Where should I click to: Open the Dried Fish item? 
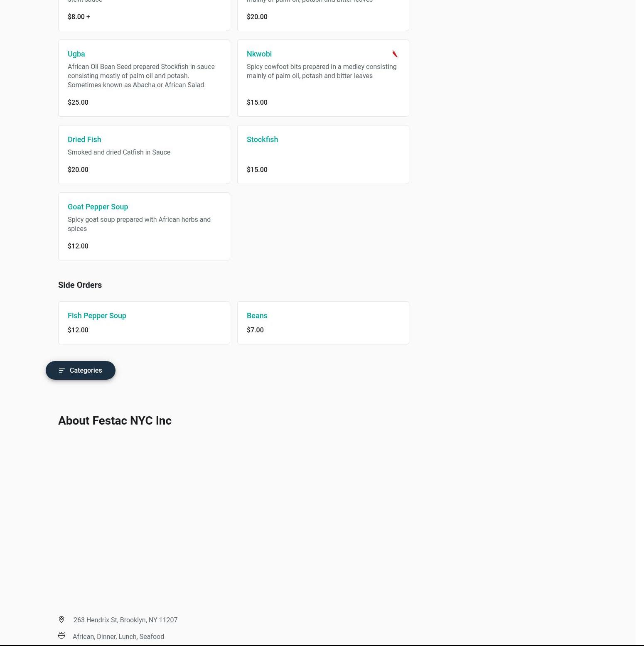click(x=144, y=155)
